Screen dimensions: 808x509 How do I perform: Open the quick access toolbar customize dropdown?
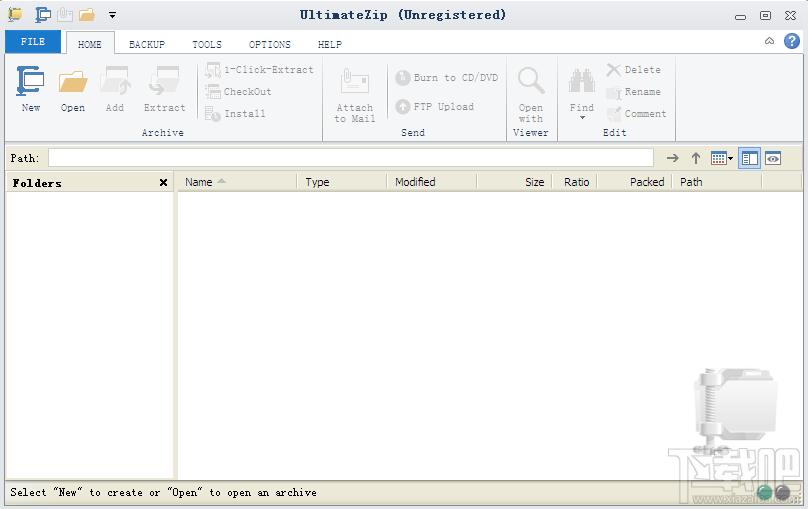tap(112, 15)
